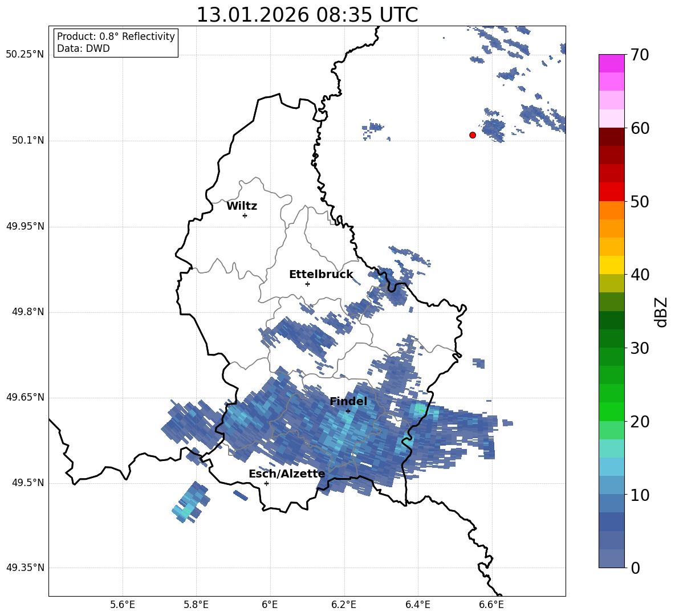
Task: Click the dark maroon colorbar swatch below 60
Action: [x=611, y=137]
